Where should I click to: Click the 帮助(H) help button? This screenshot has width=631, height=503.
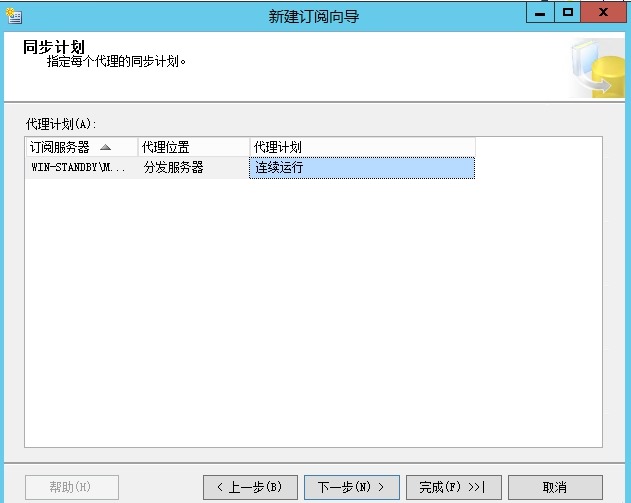[x=71, y=487]
